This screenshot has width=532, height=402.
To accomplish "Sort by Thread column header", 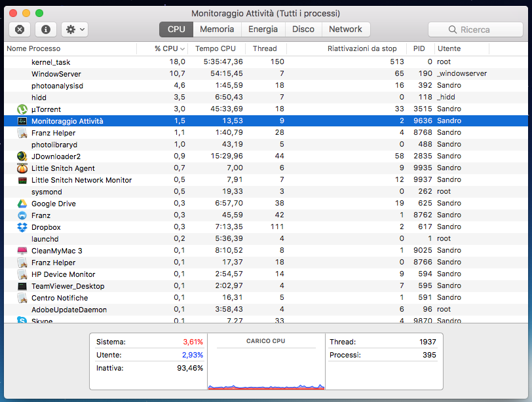I will 265,48.
